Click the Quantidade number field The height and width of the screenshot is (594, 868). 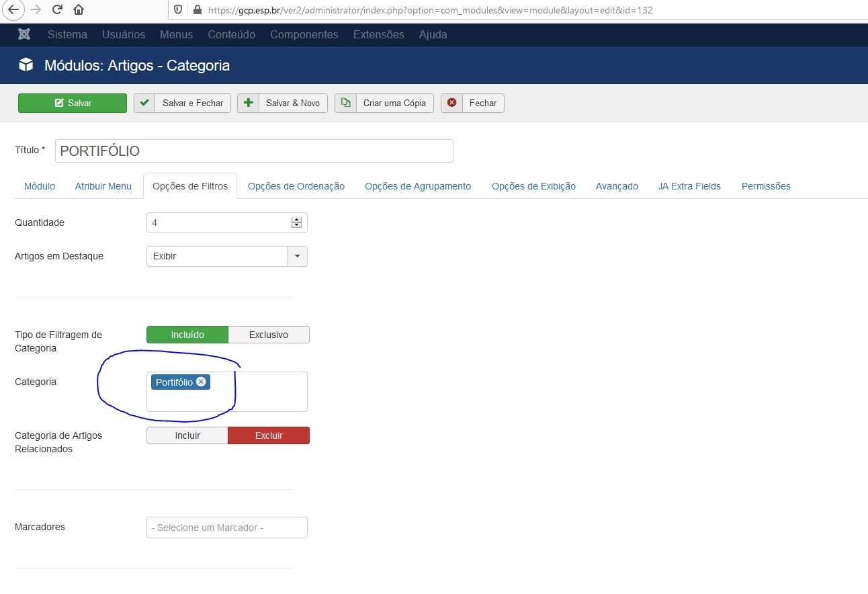pyautogui.click(x=227, y=222)
